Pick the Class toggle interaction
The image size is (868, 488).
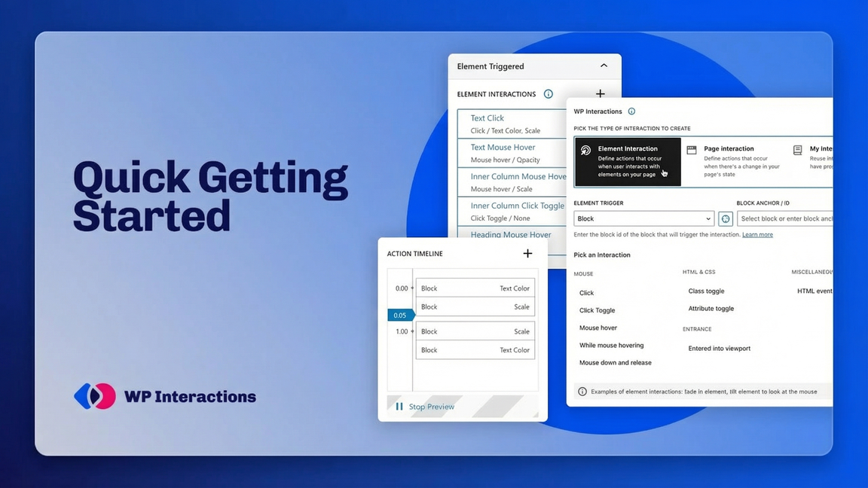click(706, 291)
